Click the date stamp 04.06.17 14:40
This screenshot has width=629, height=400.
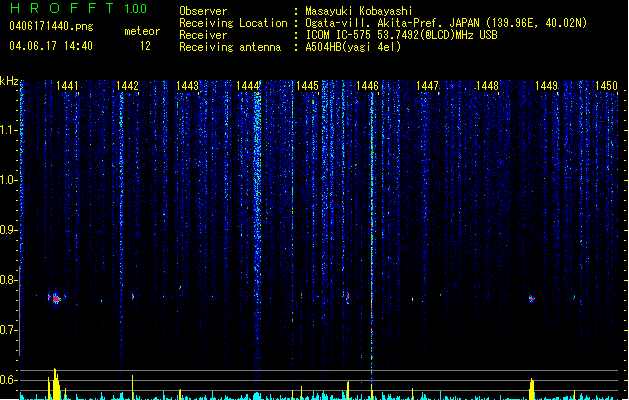click(51, 46)
